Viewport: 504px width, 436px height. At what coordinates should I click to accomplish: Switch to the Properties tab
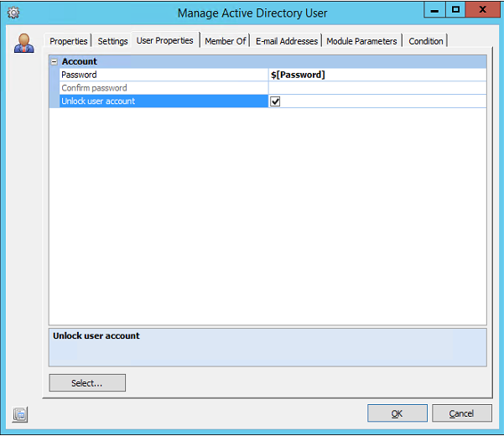coord(69,41)
